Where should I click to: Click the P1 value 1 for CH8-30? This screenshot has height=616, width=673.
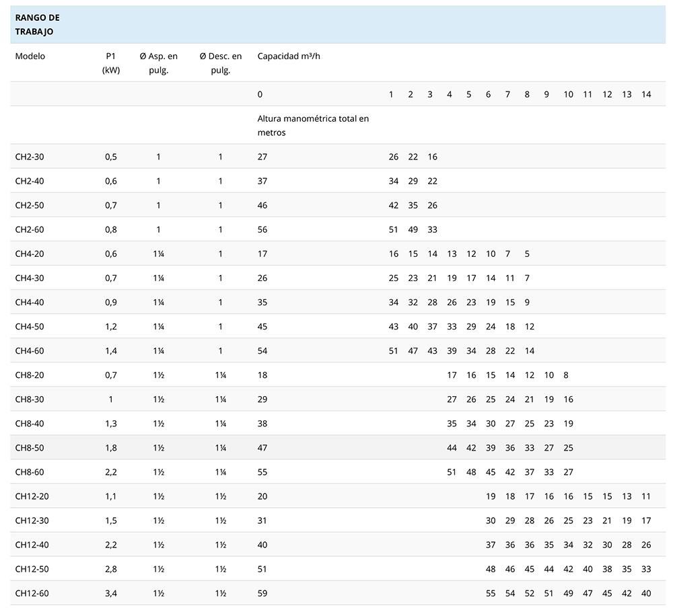[111, 399]
